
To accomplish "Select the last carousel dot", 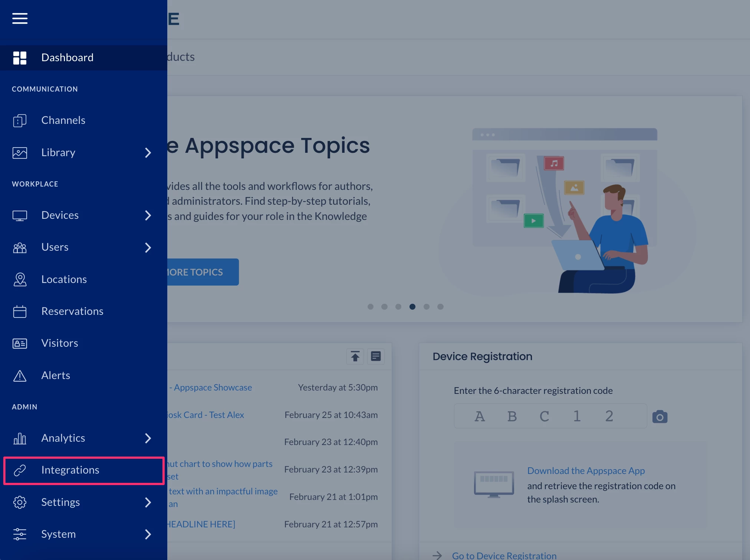I will coord(440,307).
